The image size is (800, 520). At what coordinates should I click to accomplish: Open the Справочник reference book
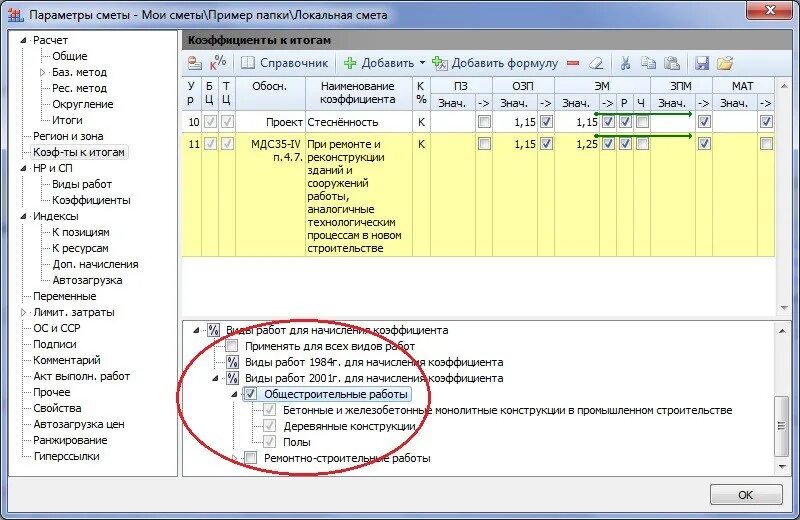pyautogui.click(x=285, y=63)
